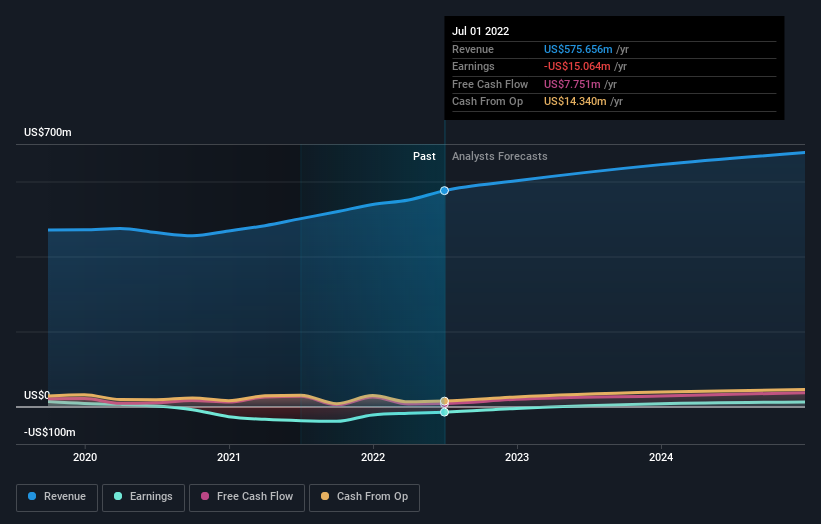Select the 2024 x-axis label
This screenshot has width=821, height=524.
661,457
